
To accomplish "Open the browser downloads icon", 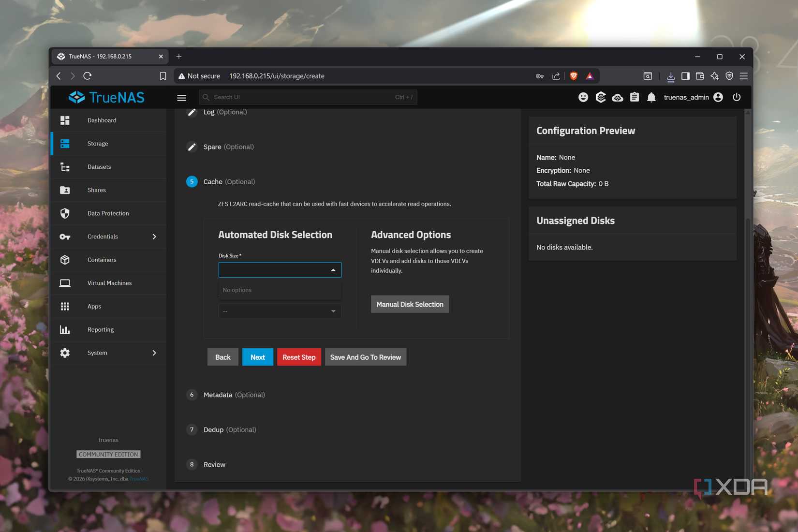I will pyautogui.click(x=671, y=76).
